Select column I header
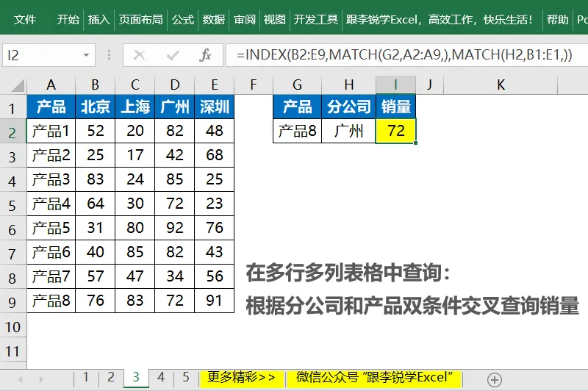Viewport: 588px width, 391px height. 395,85
